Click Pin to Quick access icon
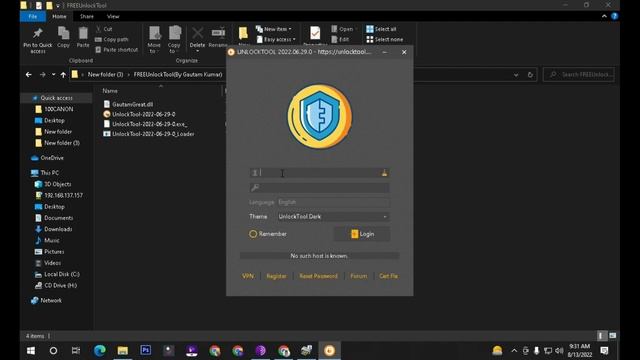The image size is (640, 360). (38, 33)
